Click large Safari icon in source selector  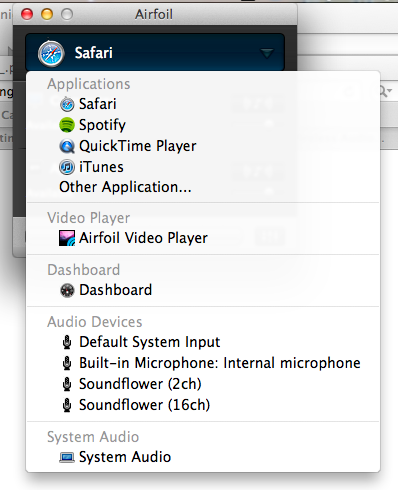pos(51,53)
